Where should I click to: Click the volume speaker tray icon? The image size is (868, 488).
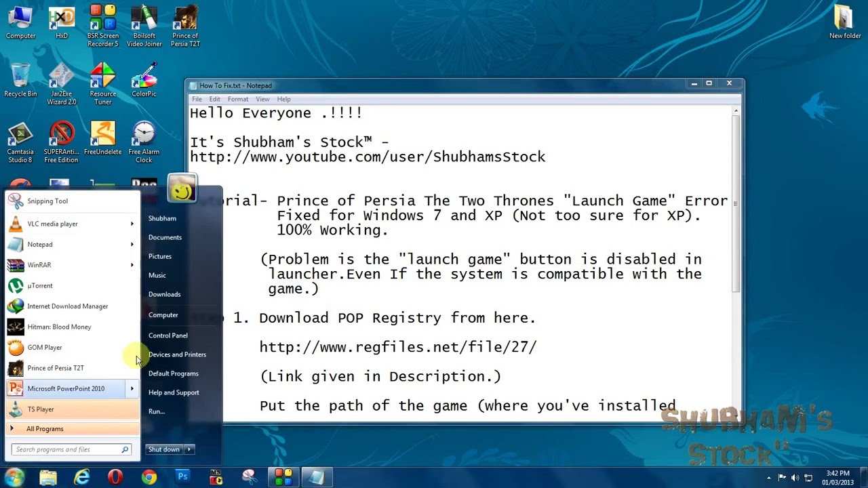click(x=795, y=478)
